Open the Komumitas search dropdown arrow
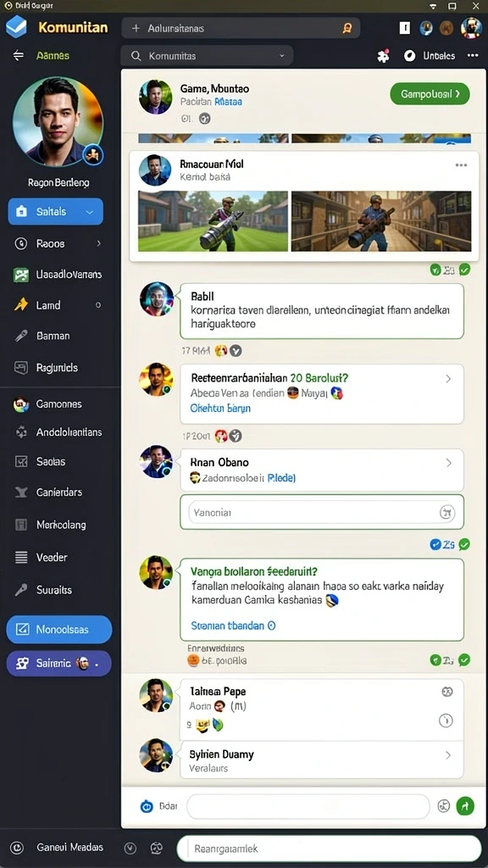This screenshot has height=868, width=488. pos(281,55)
